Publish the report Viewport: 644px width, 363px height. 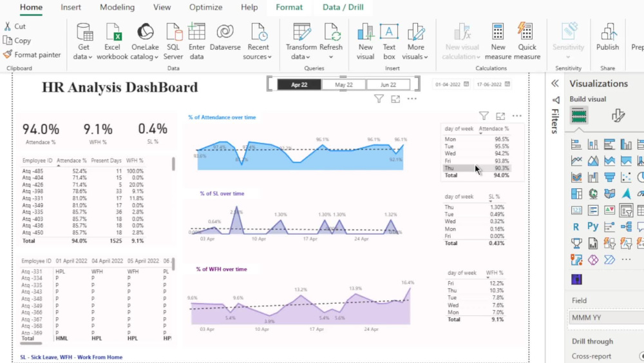pos(607,37)
